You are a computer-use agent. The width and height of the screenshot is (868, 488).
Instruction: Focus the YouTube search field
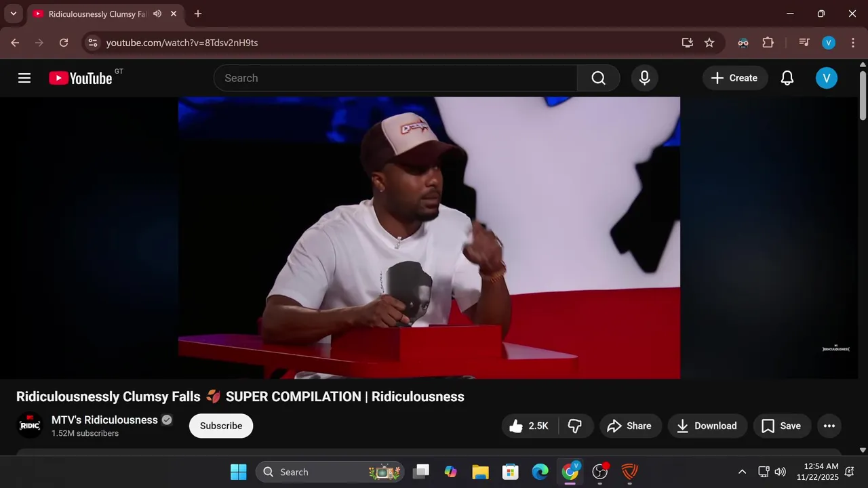click(x=395, y=78)
